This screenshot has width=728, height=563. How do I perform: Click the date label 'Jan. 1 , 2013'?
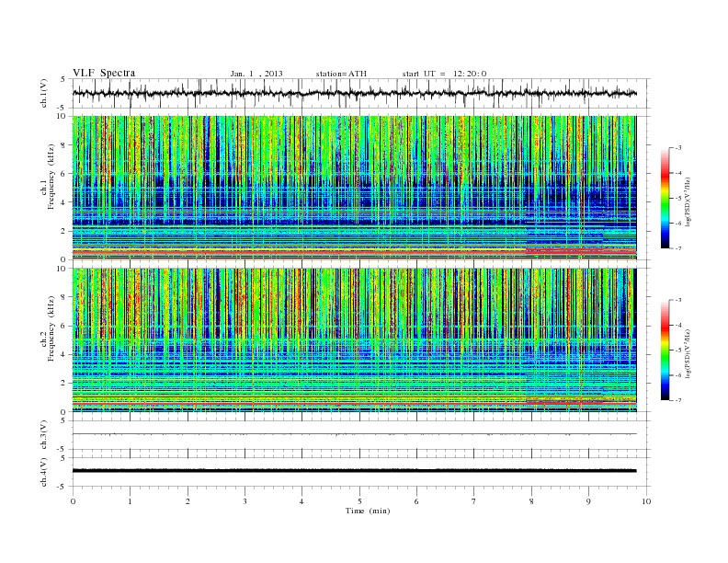[x=256, y=74]
